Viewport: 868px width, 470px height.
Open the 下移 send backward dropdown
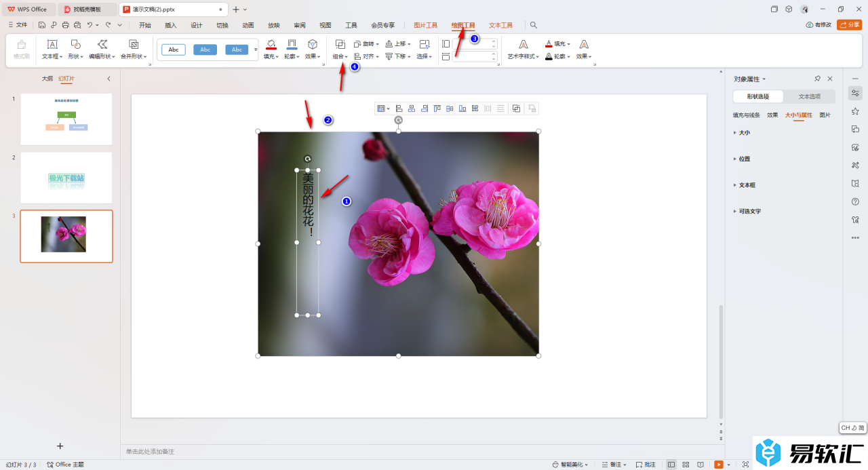click(397, 56)
